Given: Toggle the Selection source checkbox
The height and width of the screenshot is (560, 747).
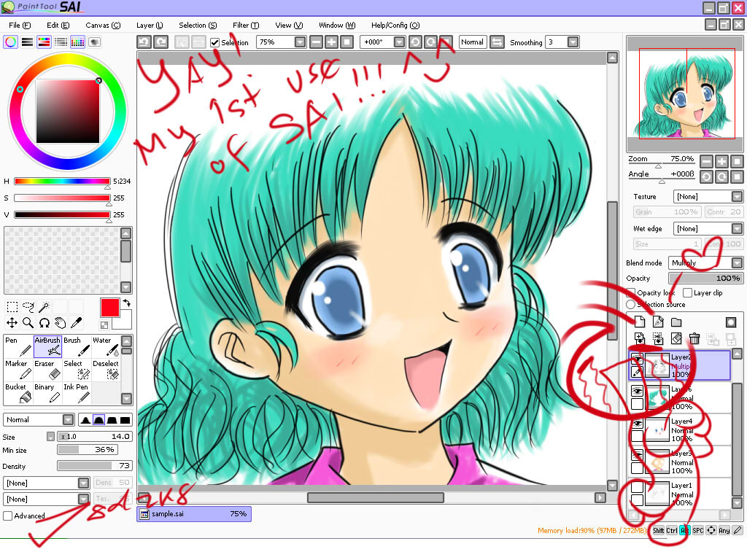Looking at the screenshot, I should [x=631, y=304].
